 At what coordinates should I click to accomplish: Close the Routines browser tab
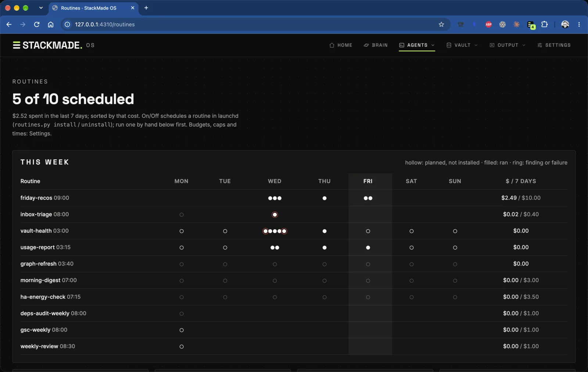coord(133,8)
